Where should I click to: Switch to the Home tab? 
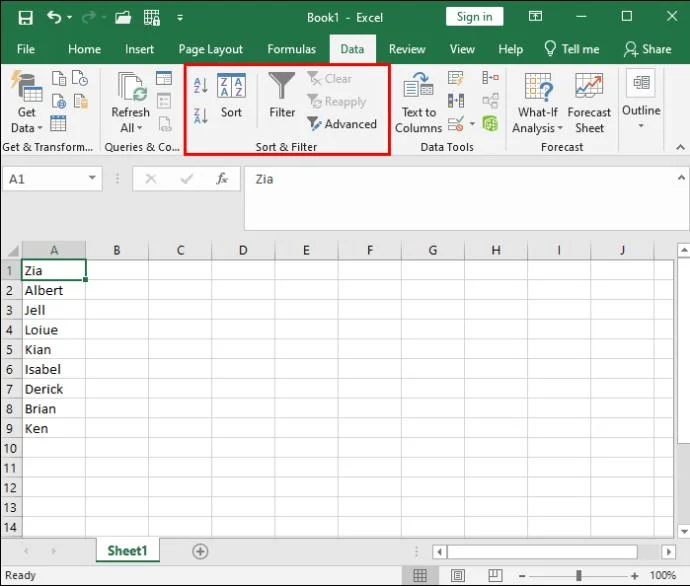pyautogui.click(x=84, y=49)
